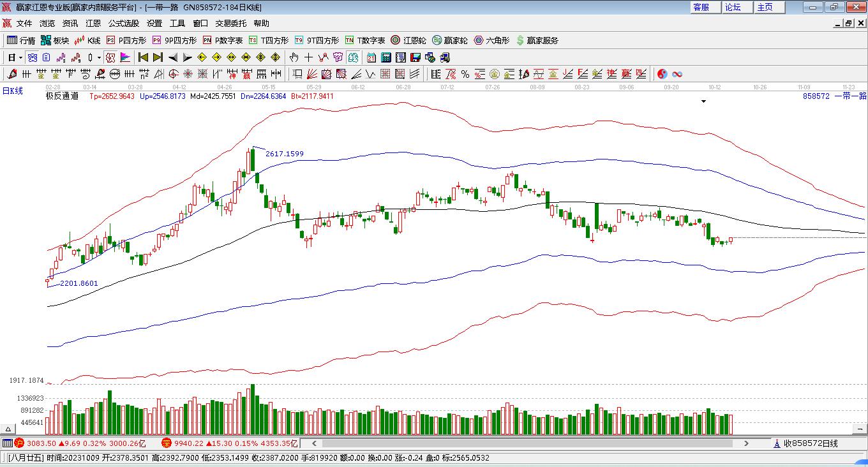Screen dimensions: 868x467
Task: Open the 浏览 menu
Action: 47,24
